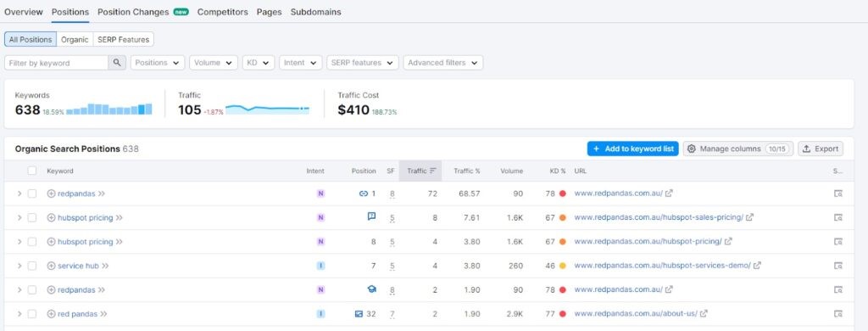Open the Volume filter dropdown
Screen dimensions: 868x331
tap(214, 63)
